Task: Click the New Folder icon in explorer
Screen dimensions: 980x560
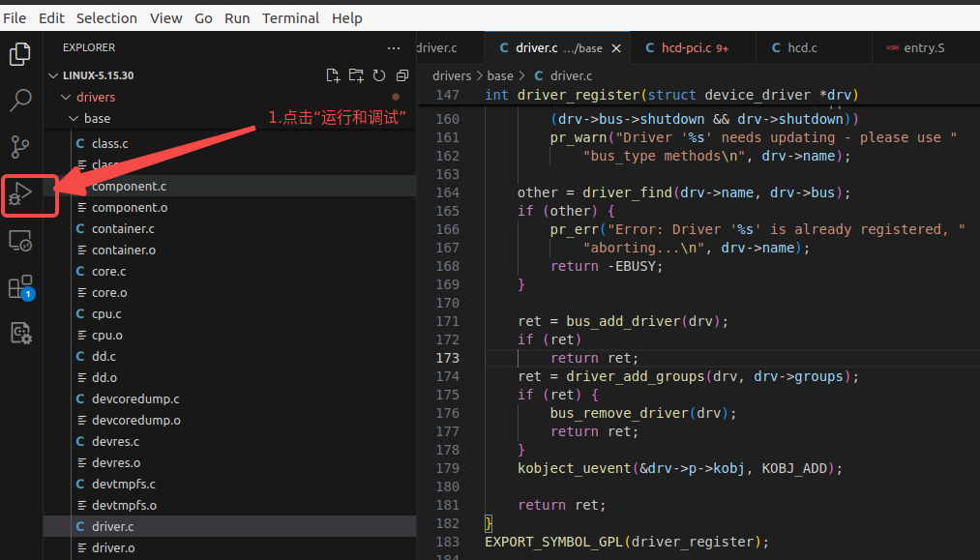Action: coord(356,75)
